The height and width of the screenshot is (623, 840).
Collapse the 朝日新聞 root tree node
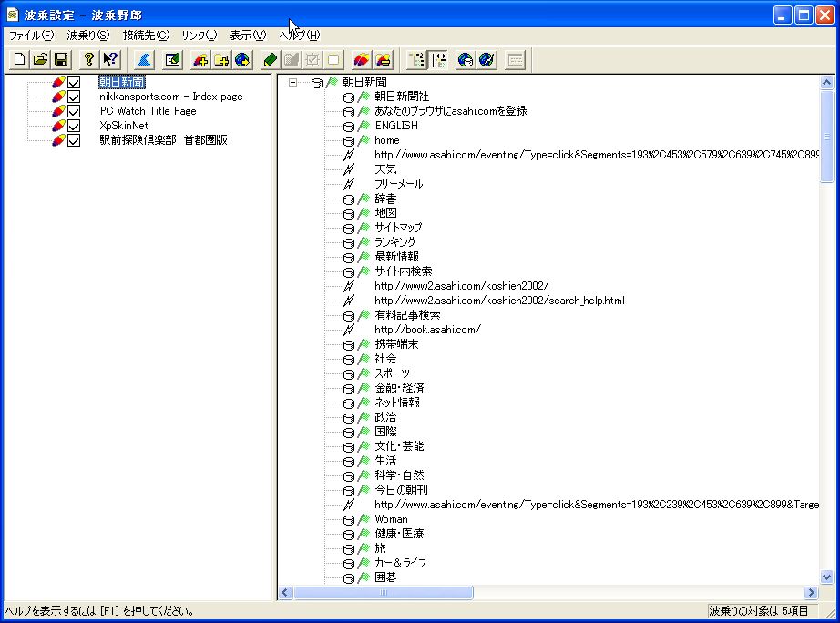(292, 83)
